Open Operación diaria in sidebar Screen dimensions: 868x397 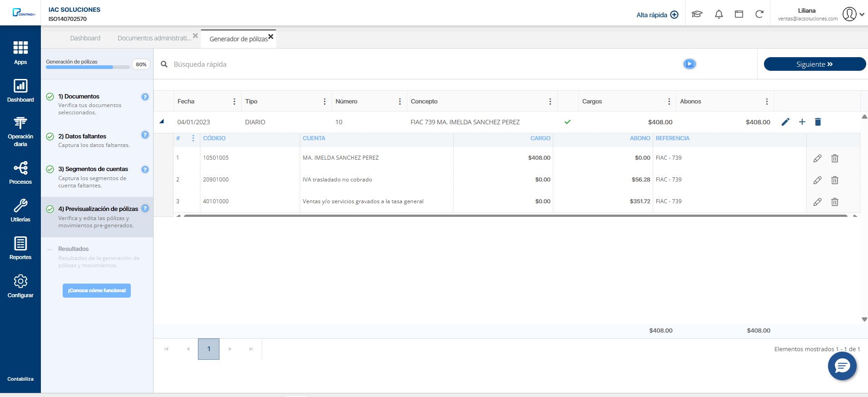pyautogui.click(x=20, y=132)
